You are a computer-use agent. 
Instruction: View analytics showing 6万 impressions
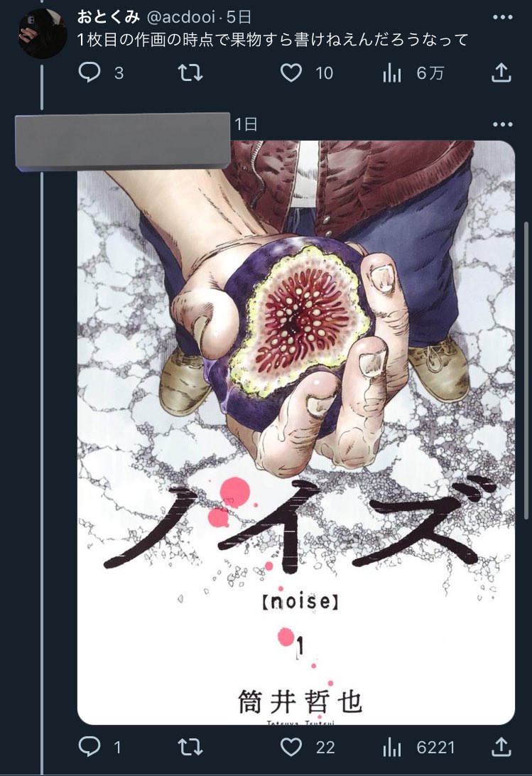pyautogui.click(x=391, y=73)
